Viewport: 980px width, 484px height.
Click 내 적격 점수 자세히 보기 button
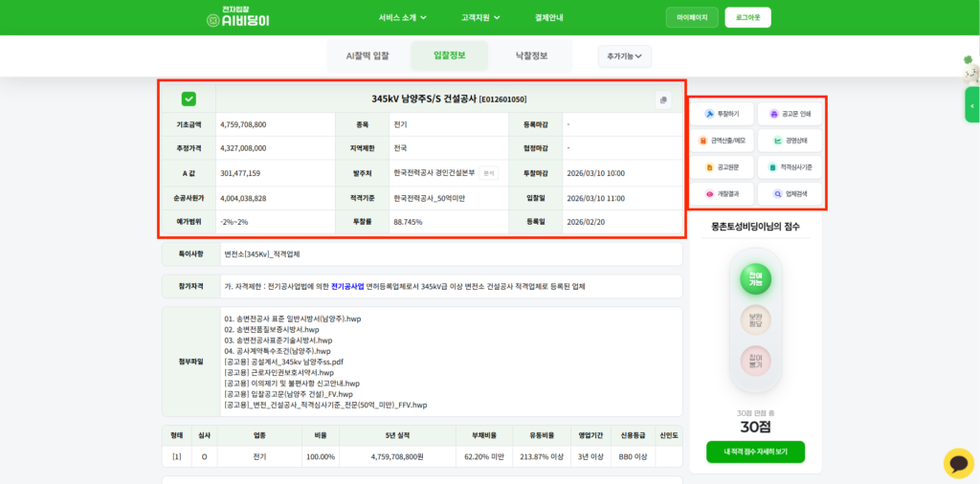755,451
